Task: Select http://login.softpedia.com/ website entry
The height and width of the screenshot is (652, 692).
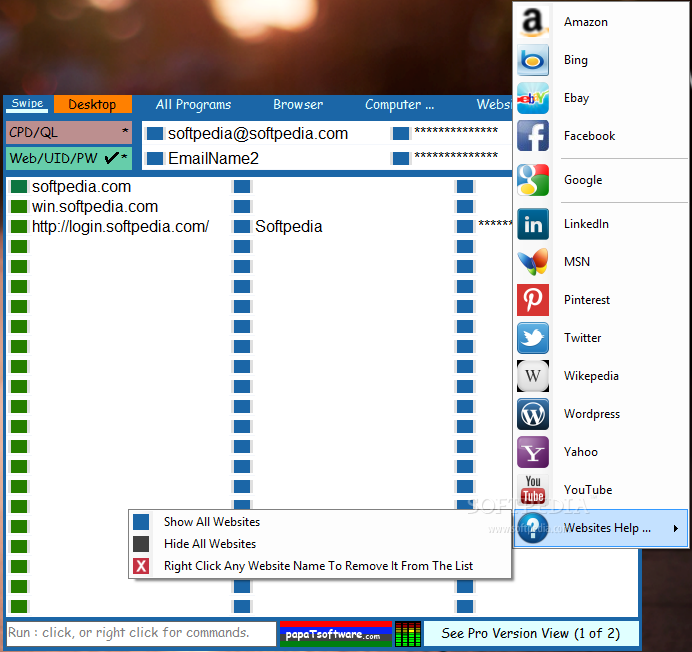Action: click(x=120, y=226)
